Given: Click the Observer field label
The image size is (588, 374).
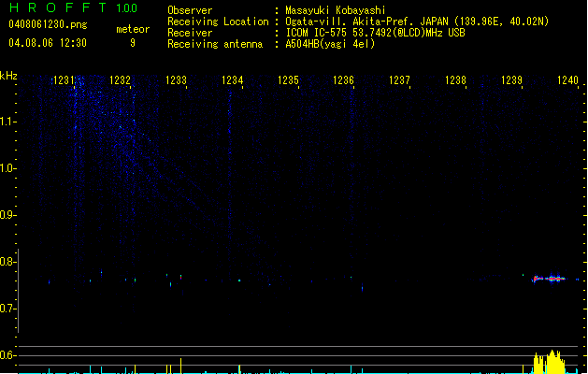Looking at the screenshot, I should point(190,10).
